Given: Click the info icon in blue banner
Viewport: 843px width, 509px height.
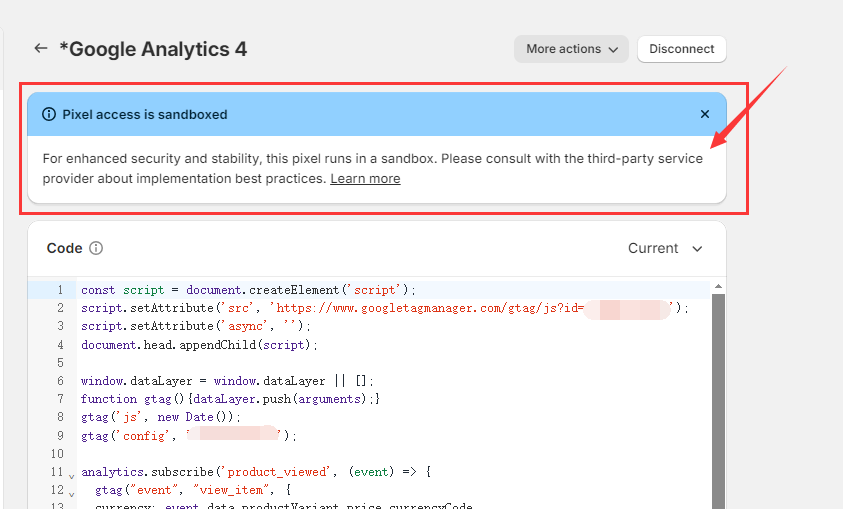Looking at the screenshot, I should coord(49,115).
